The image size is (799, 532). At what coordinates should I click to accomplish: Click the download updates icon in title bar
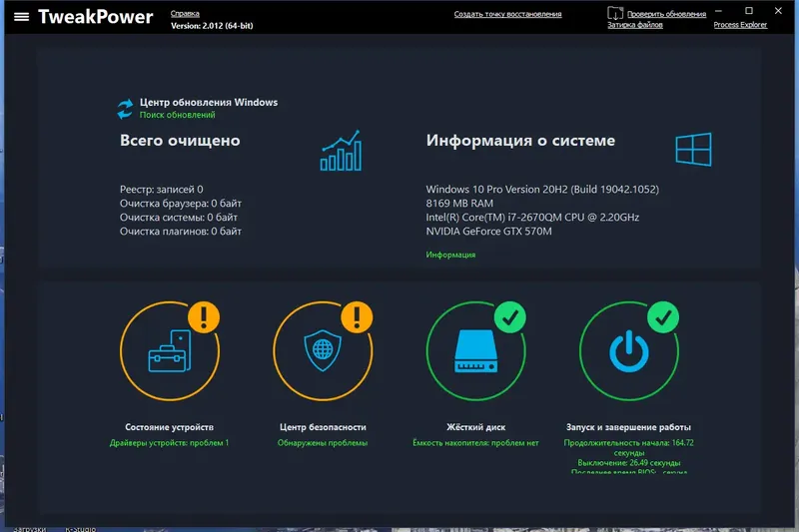[615, 13]
